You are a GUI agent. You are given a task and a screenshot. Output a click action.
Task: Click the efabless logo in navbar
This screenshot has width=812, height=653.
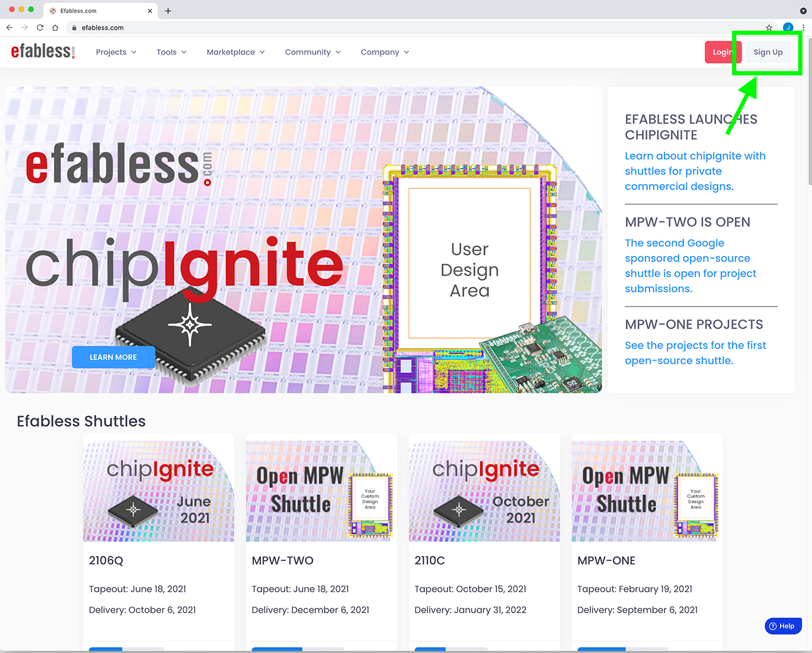(x=43, y=52)
